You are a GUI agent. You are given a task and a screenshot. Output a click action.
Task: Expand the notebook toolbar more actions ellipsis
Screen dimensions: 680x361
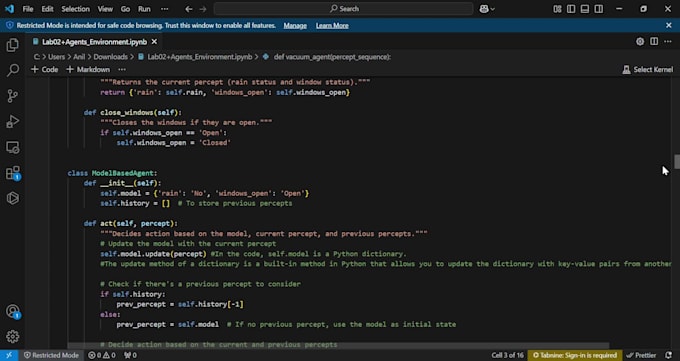(122, 69)
